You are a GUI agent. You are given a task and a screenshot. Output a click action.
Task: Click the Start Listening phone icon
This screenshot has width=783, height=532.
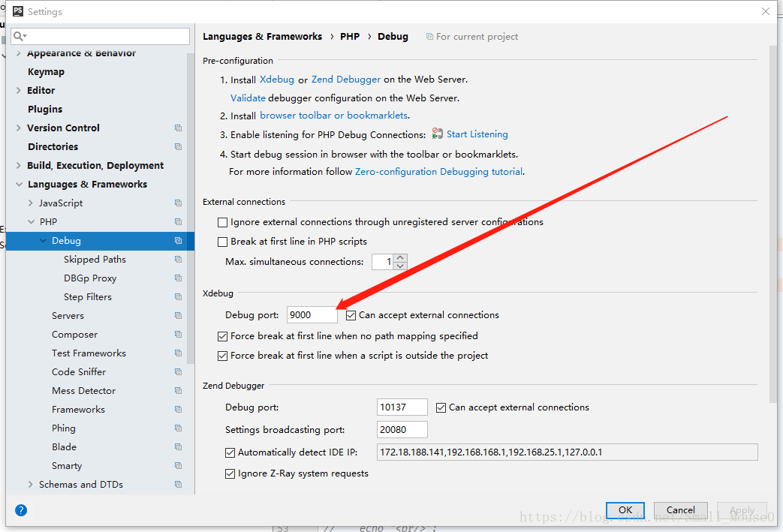438,134
